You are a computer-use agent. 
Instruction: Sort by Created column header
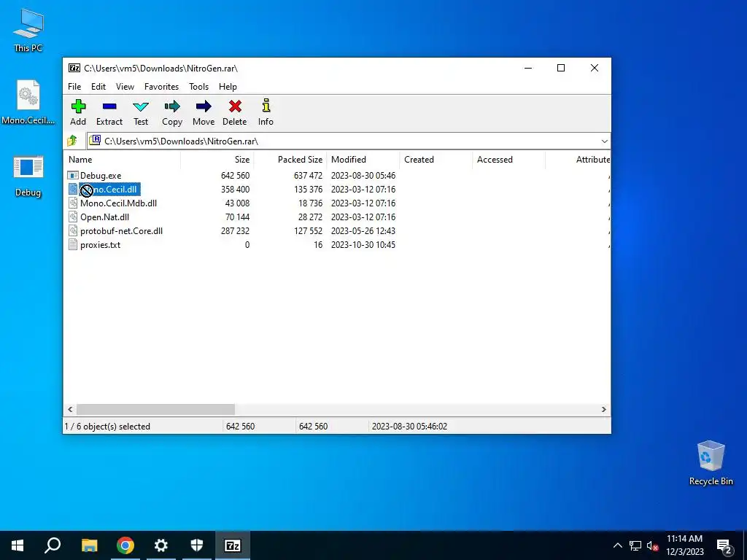[x=436, y=160]
